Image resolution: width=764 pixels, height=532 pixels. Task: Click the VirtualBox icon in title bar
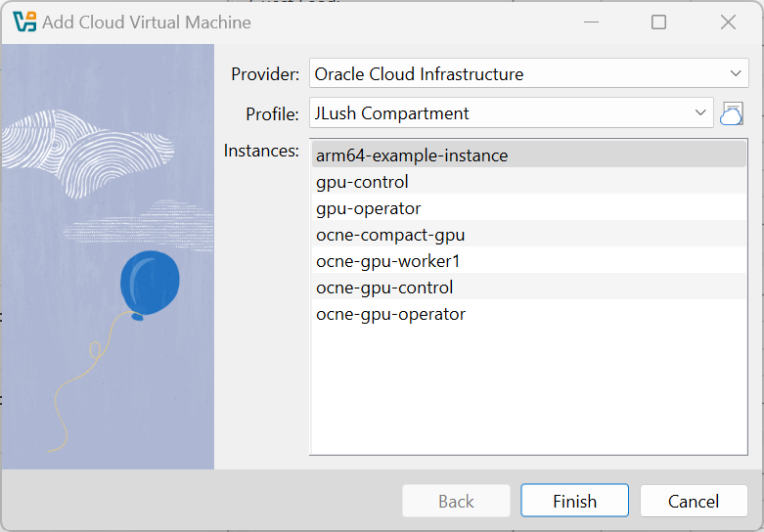25,22
